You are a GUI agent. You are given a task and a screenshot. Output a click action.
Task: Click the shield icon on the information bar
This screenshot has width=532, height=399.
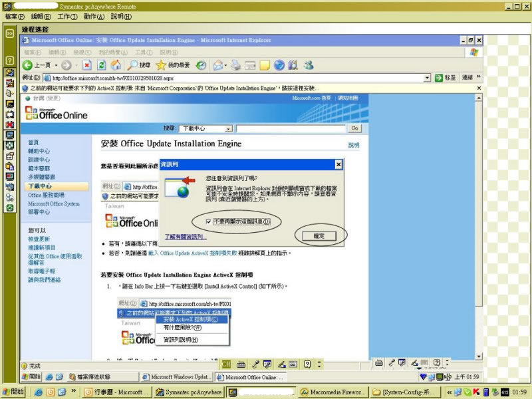tap(25, 88)
